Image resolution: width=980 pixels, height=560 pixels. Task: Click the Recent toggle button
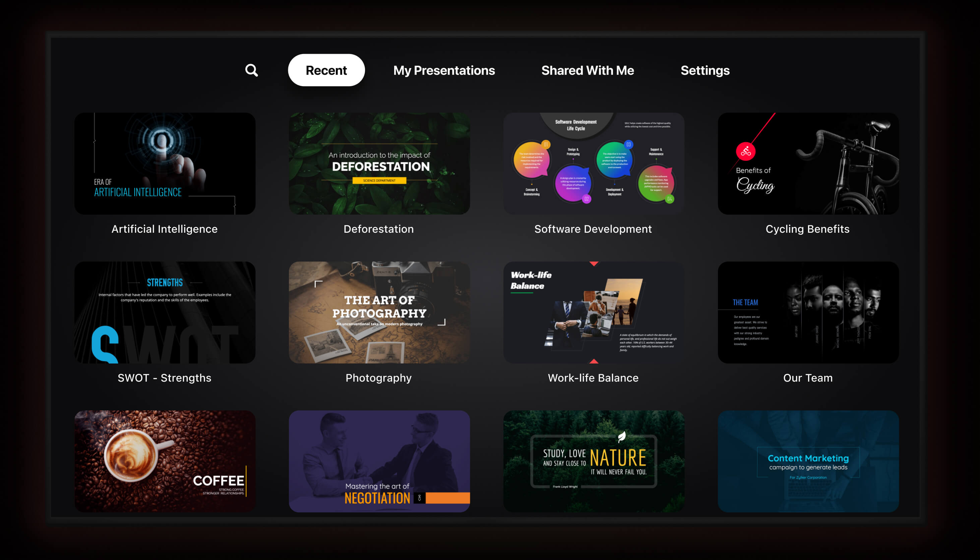point(326,70)
